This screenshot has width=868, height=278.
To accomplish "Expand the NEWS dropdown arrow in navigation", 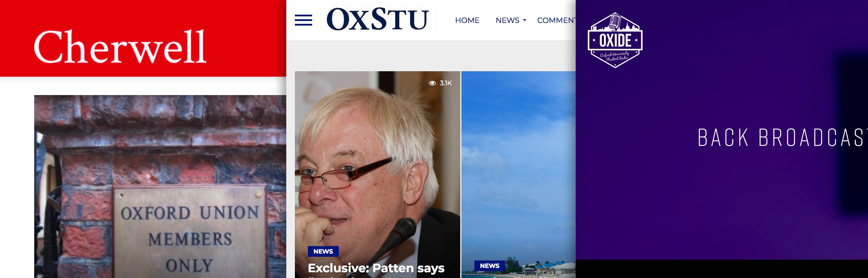I will click(x=524, y=21).
